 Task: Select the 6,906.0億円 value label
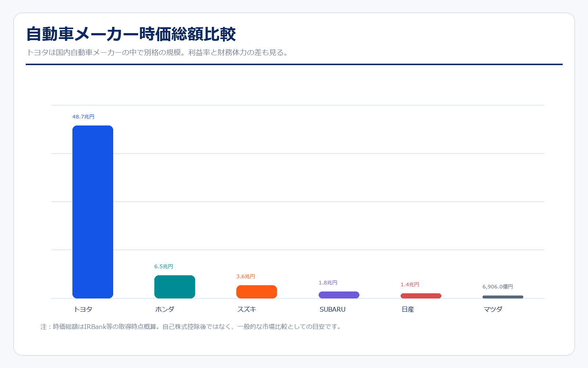pos(498,287)
